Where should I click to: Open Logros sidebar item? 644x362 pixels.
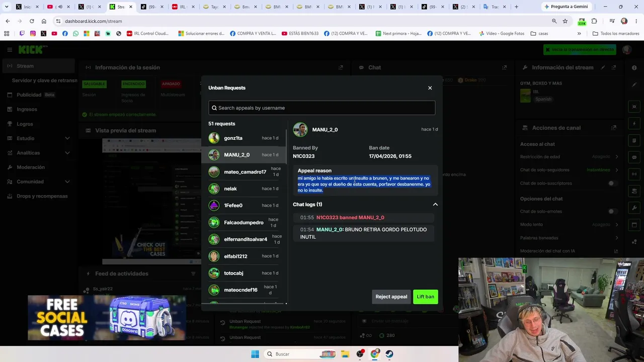pos(39,124)
